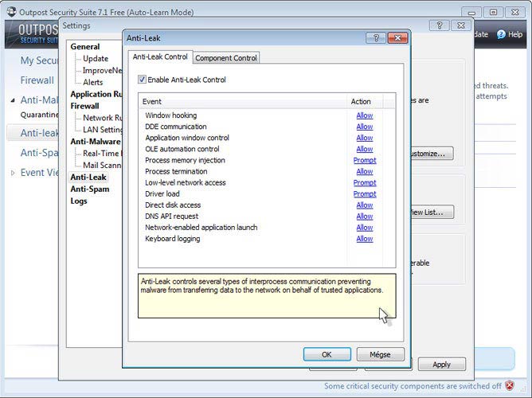This screenshot has height=398, width=532.
Task: Click the Mégse cancel button
Action: [x=380, y=354]
